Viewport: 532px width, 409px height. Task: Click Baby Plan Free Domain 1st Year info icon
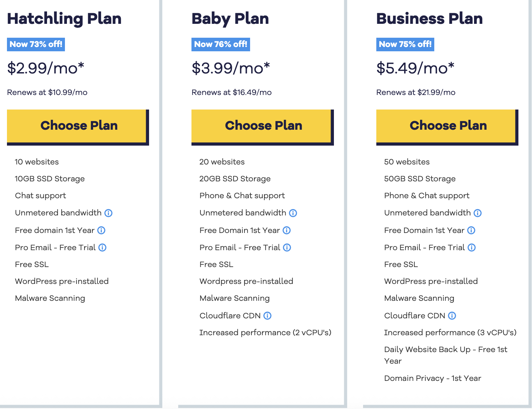click(287, 230)
